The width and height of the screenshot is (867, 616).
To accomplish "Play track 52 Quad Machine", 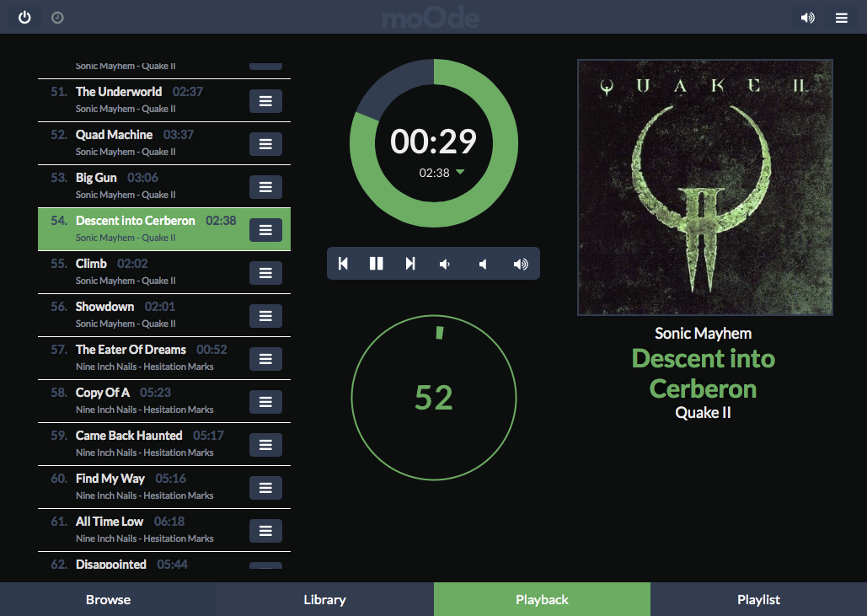I will [x=164, y=143].
